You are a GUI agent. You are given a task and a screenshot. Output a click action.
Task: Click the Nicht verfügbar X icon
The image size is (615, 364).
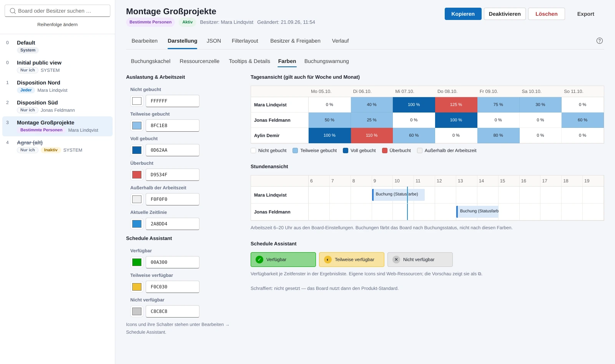pos(396,260)
